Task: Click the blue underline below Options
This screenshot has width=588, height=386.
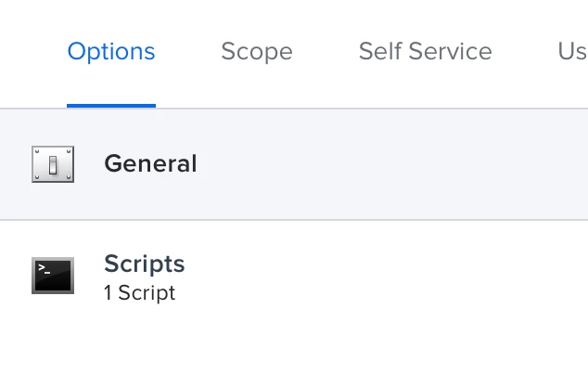Action: pos(111,106)
